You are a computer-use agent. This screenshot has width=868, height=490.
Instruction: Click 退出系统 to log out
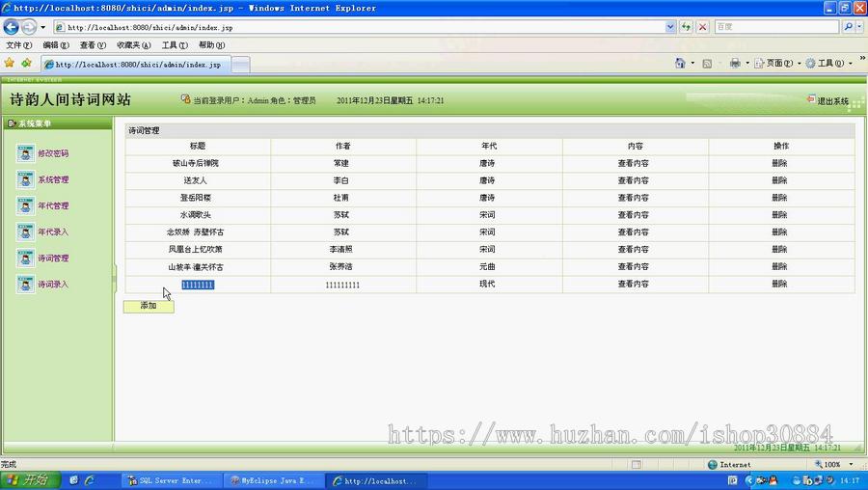click(832, 101)
